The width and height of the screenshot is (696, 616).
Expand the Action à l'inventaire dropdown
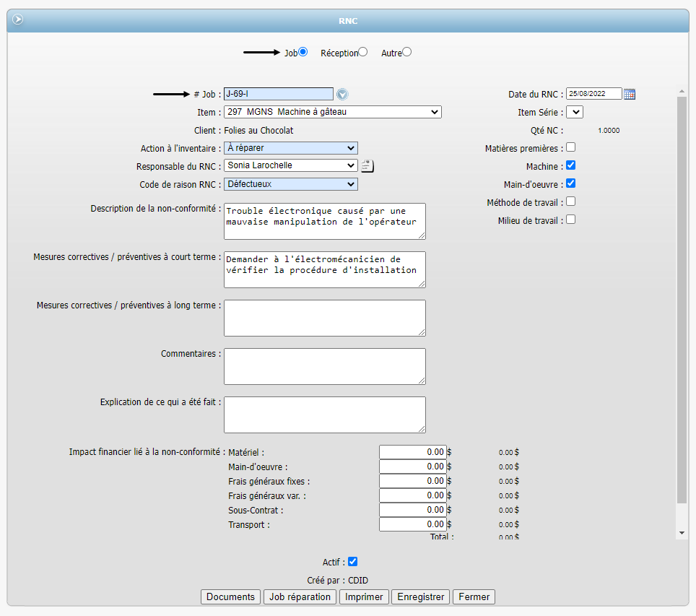click(x=291, y=148)
